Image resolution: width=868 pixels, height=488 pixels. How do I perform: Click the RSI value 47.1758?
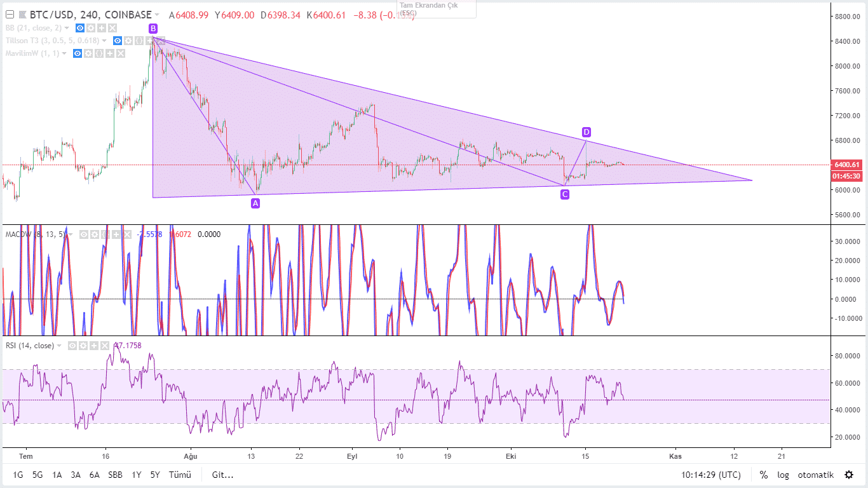[x=127, y=346]
